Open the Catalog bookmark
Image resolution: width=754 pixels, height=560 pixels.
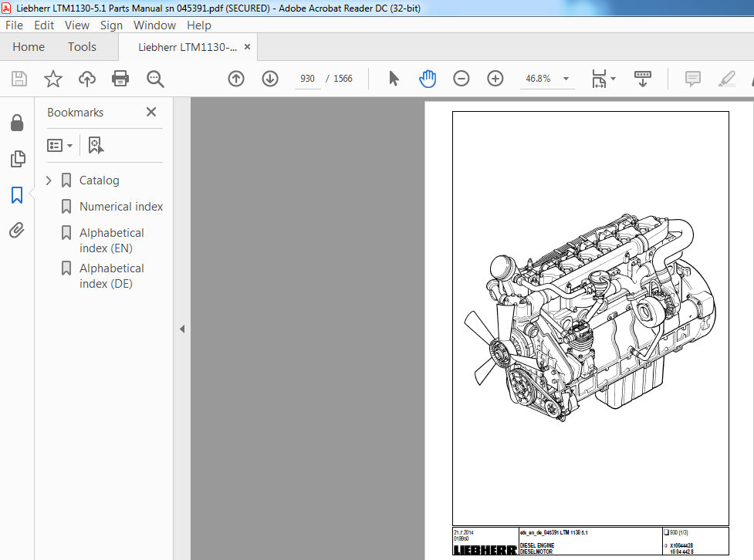point(99,180)
